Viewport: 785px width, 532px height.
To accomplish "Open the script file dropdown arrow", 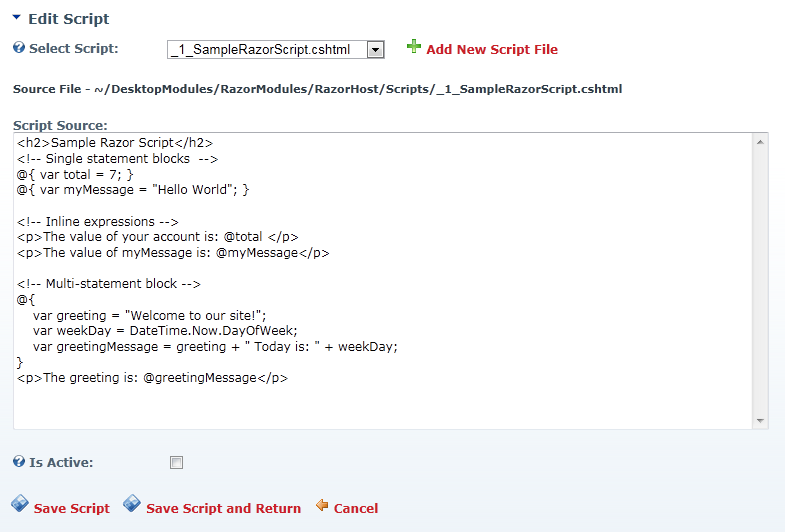I will point(375,50).
